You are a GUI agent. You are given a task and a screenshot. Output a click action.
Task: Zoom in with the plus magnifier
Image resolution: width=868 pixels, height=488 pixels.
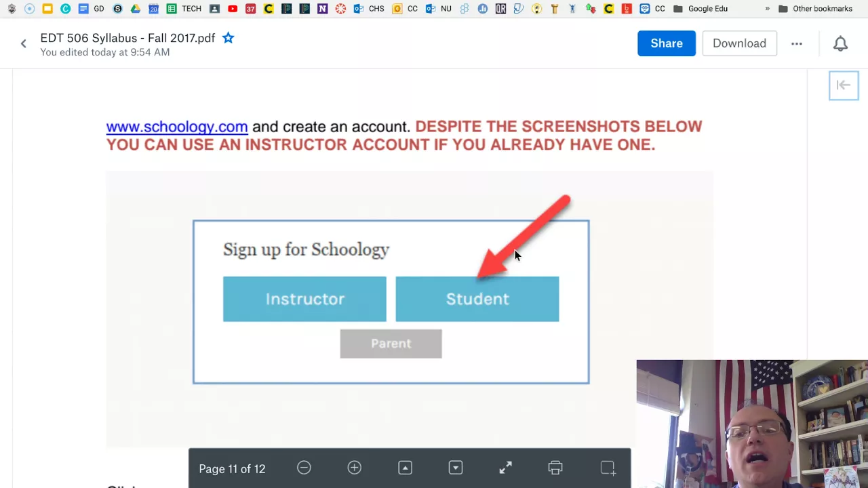355,468
